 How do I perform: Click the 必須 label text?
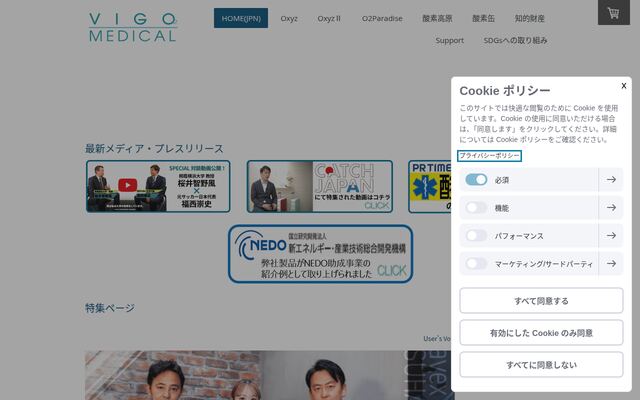click(x=502, y=180)
